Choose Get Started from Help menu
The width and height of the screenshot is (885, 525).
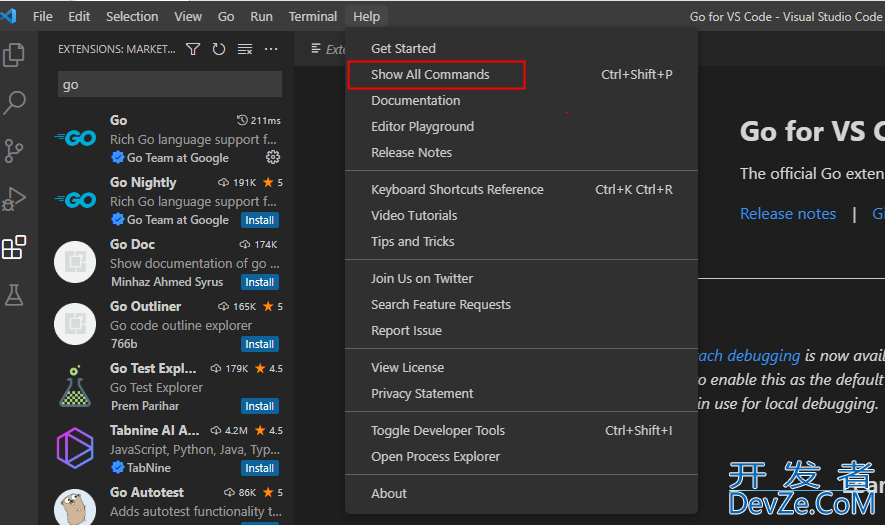pos(521,49)
